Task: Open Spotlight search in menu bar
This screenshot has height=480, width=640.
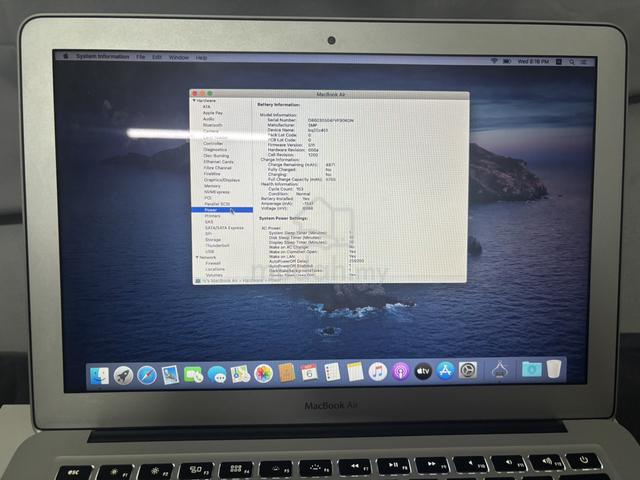Action: [572, 62]
